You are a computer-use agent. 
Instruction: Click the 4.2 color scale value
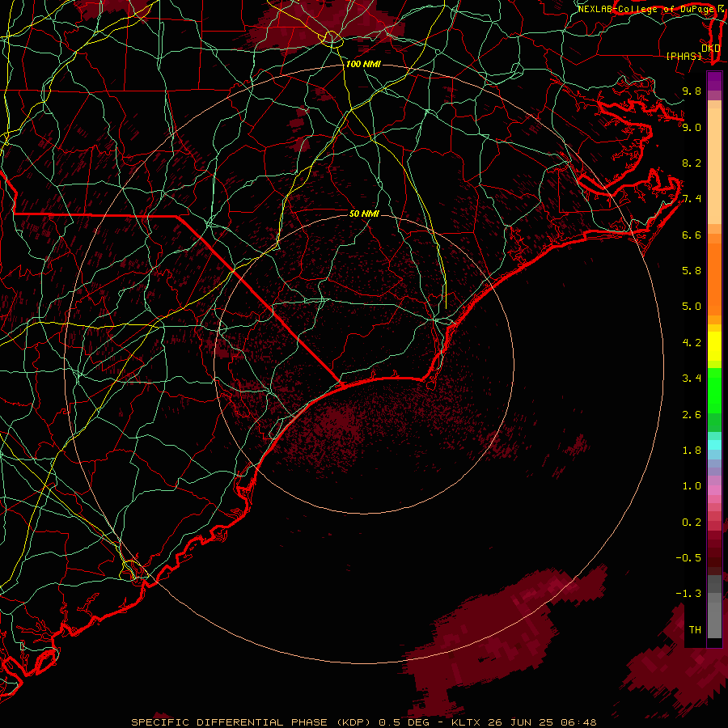coord(692,343)
